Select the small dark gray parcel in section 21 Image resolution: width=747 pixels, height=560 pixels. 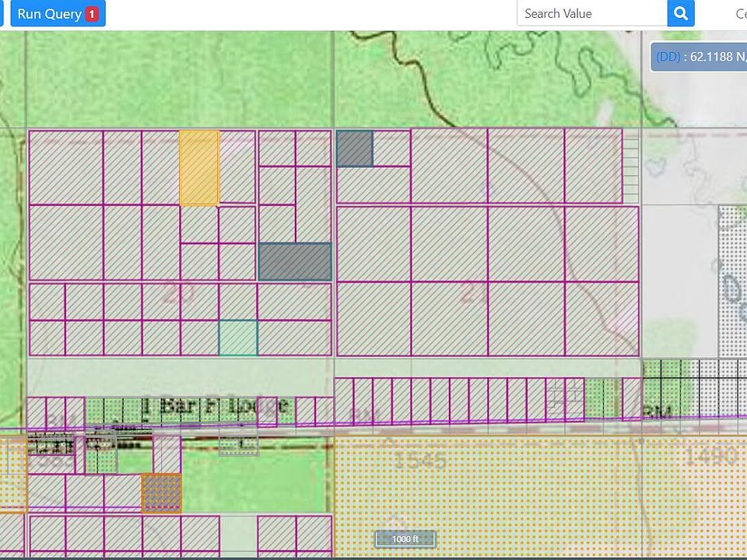click(354, 148)
